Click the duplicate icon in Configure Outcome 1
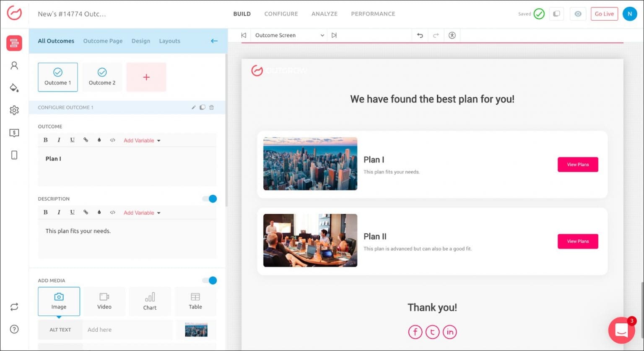 [x=203, y=107]
